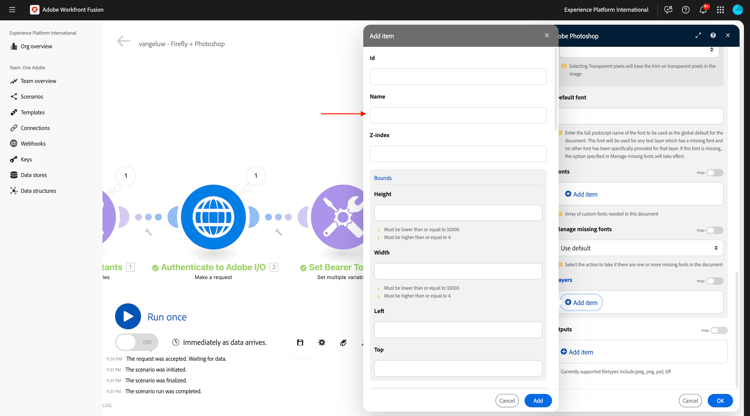
Task: Toggle the map switch for Manage missing fonts
Action: 715,230
